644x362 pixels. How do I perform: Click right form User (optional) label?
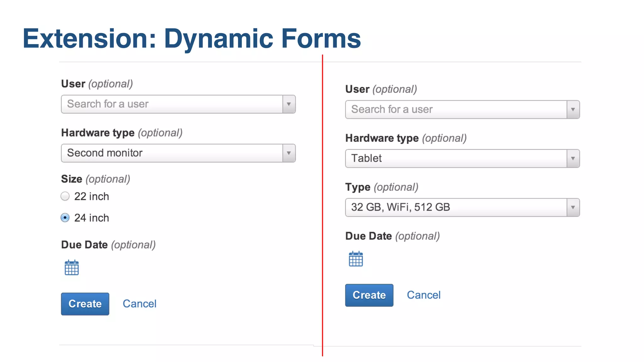381,89
